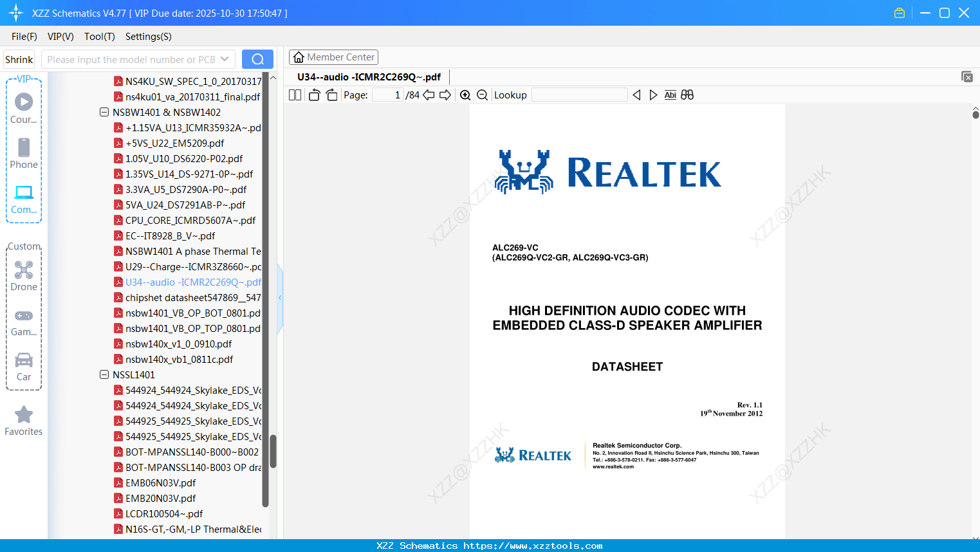The width and height of the screenshot is (980, 552).
Task: Open nsbw140x_v1_0_0910.pdf
Action: [x=173, y=344]
